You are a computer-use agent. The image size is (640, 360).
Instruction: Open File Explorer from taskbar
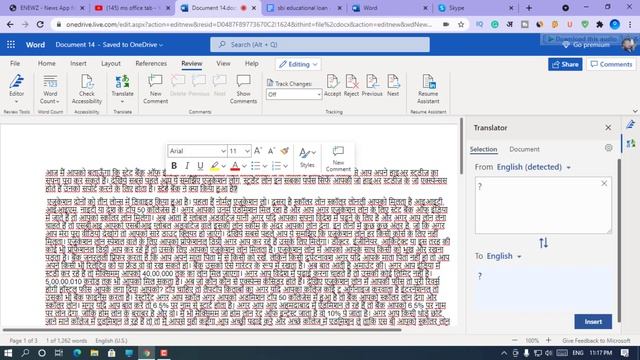pos(94,353)
